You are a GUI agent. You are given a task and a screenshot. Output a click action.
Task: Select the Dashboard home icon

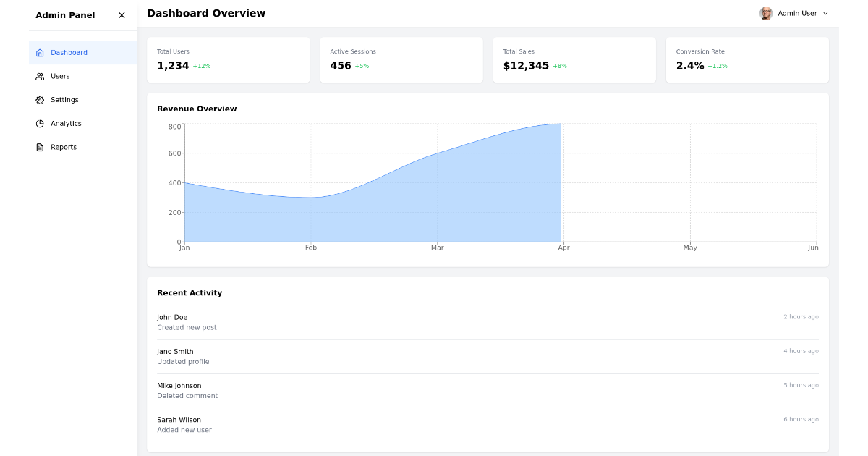point(40,52)
